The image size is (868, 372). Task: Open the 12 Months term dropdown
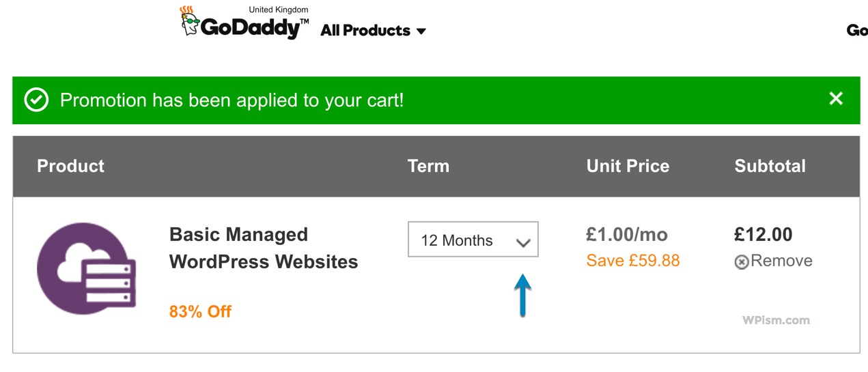[473, 240]
